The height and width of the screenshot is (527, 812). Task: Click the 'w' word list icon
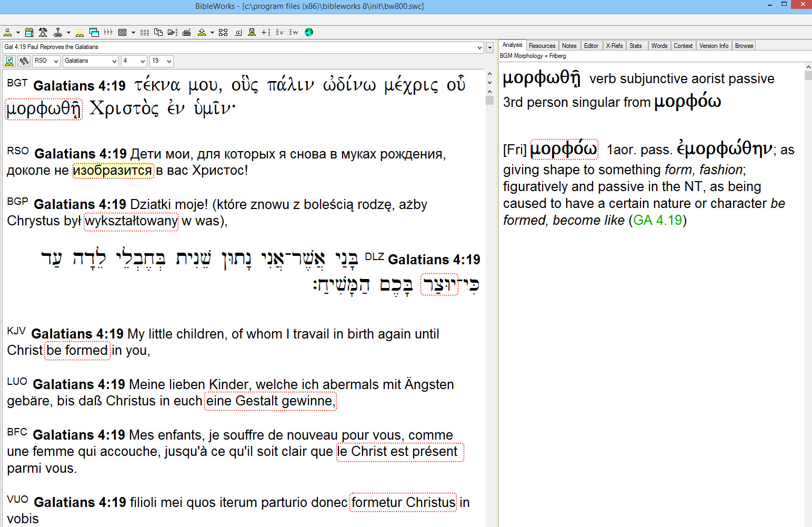(293, 33)
